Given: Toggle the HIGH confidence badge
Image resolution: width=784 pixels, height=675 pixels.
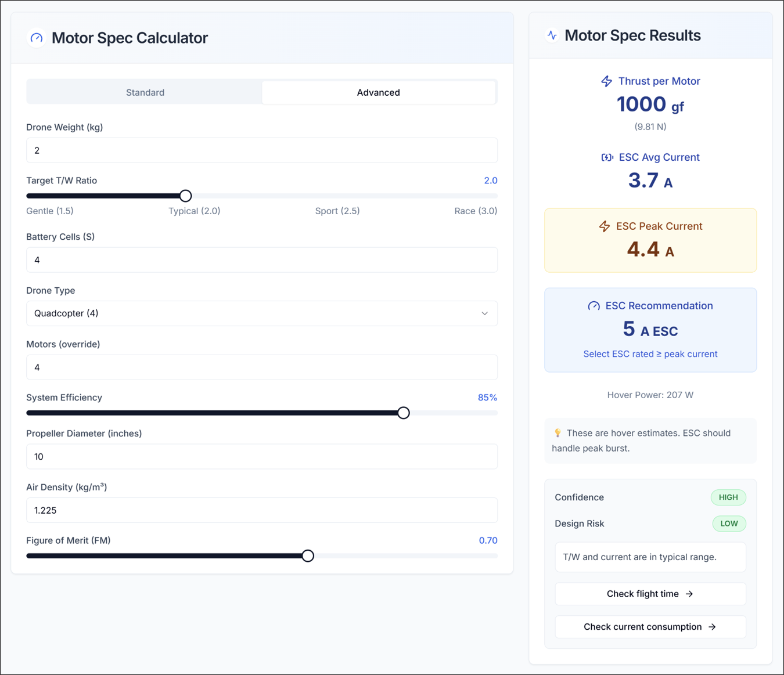Looking at the screenshot, I should 728,497.
